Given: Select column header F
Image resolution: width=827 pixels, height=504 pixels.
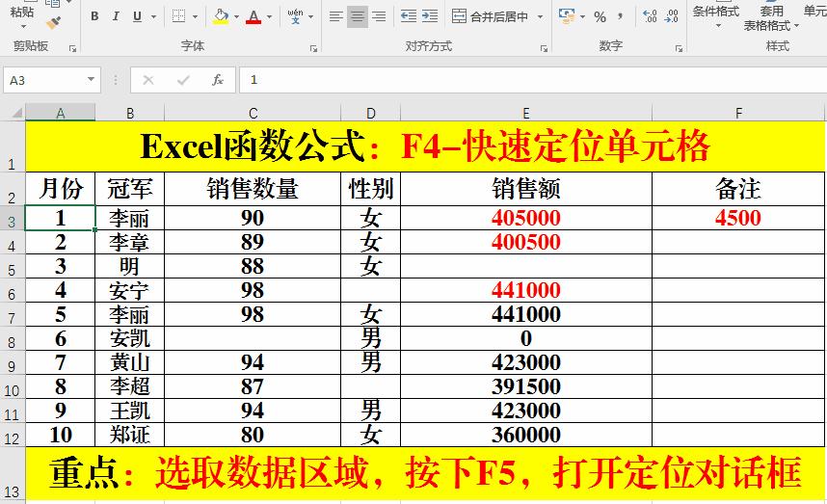Looking at the screenshot, I should (738, 113).
